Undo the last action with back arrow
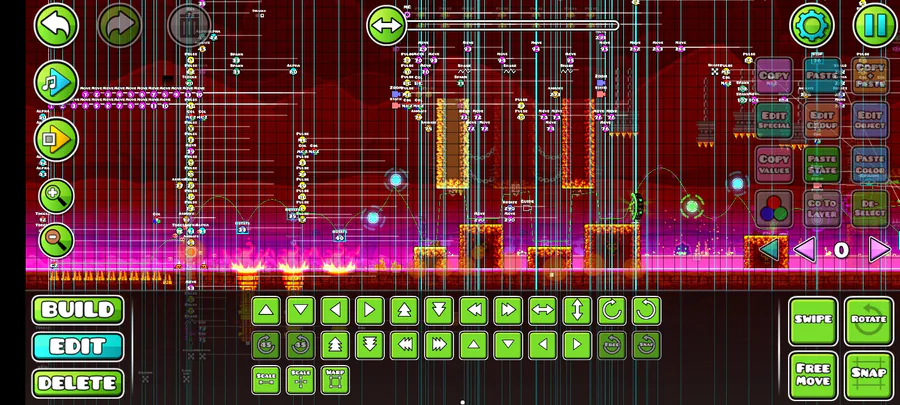The height and width of the screenshot is (405, 900). 56,25
